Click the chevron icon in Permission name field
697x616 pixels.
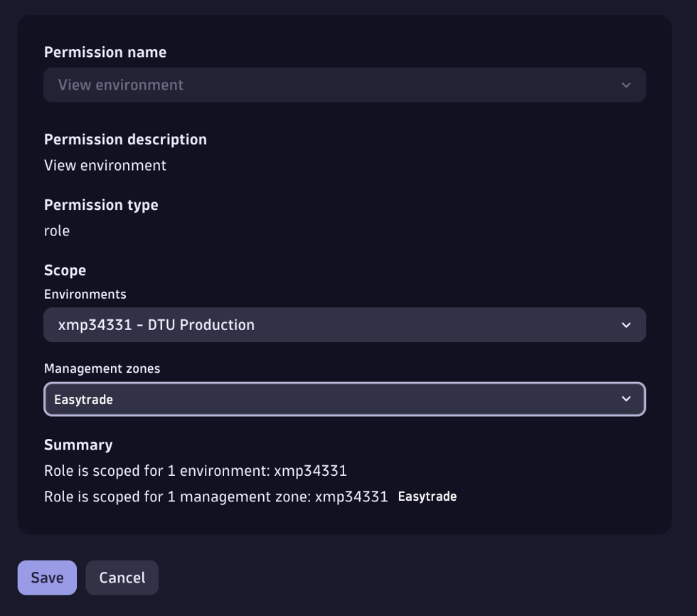pyautogui.click(x=626, y=85)
